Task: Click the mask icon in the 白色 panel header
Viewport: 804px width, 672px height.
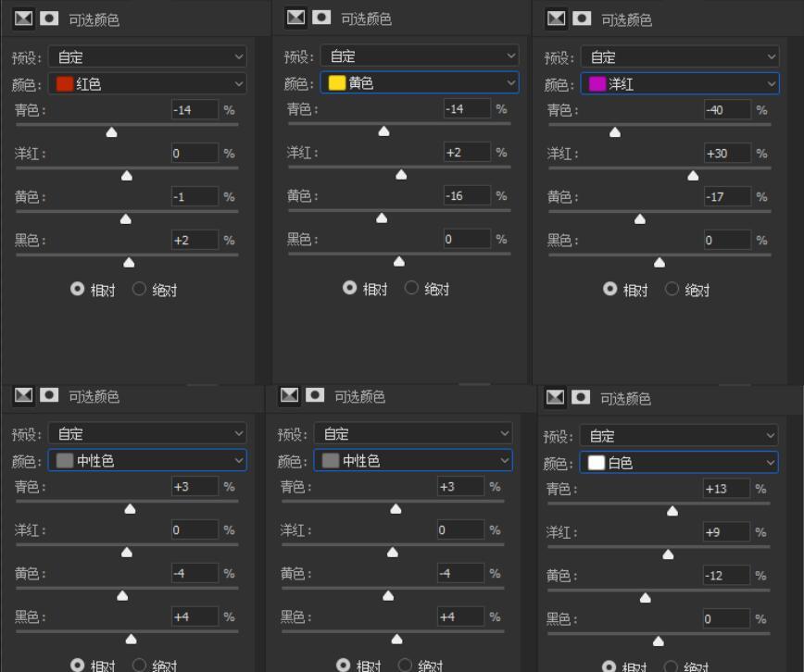Action: pos(581,397)
